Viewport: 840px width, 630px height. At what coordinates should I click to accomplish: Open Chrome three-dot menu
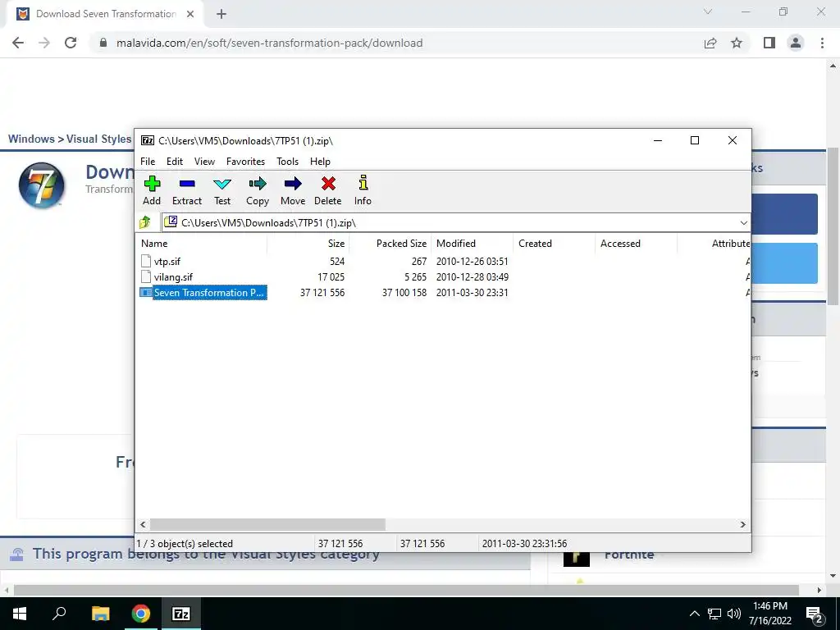[x=822, y=43]
